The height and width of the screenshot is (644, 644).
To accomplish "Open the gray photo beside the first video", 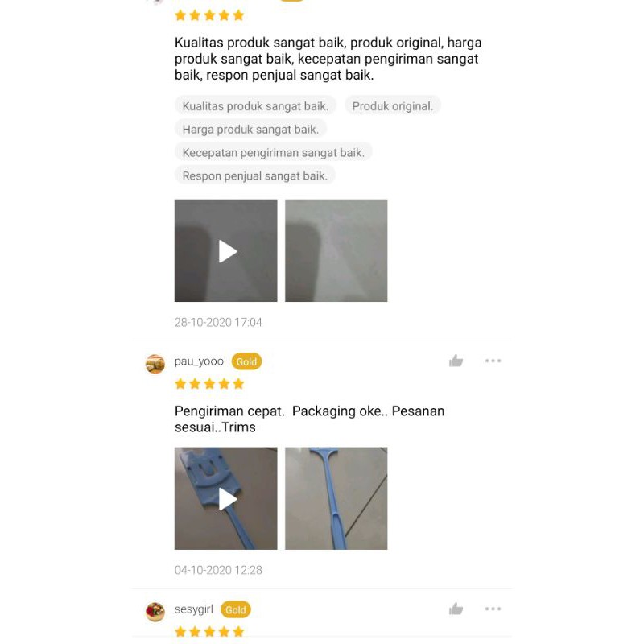I will coord(336,250).
